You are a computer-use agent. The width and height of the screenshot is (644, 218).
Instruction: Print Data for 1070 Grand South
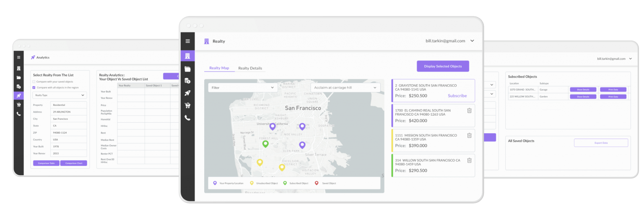tap(613, 89)
